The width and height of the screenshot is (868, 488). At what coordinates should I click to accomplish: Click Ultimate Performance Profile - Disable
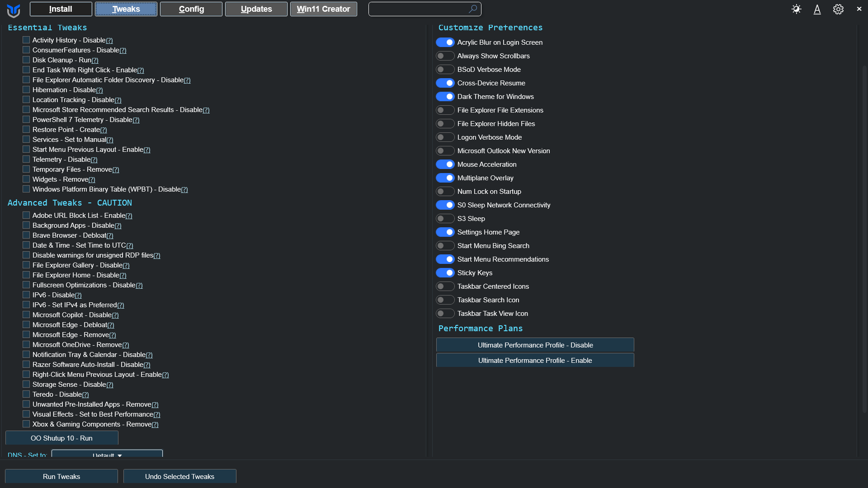(x=535, y=345)
